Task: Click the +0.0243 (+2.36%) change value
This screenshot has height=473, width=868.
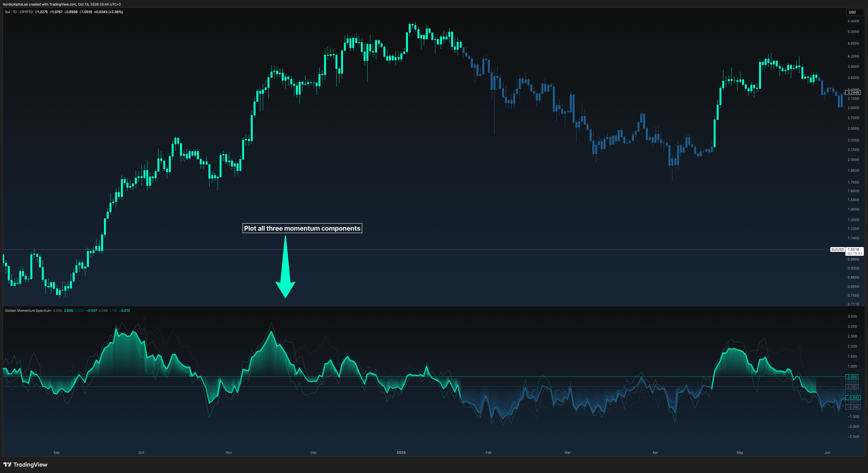Action: [108, 12]
